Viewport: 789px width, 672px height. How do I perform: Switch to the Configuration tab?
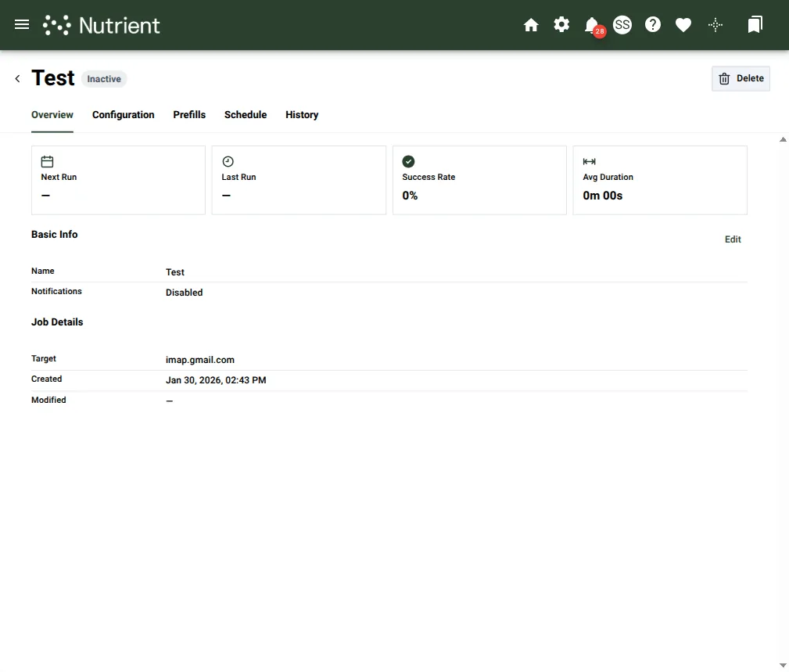[x=124, y=115]
